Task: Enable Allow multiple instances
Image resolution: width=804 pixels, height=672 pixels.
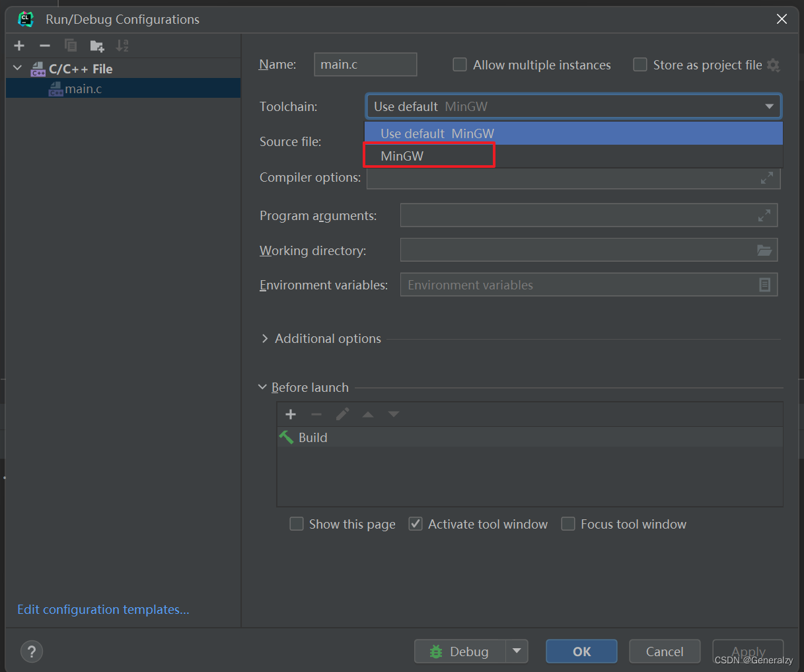Action: pos(460,65)
